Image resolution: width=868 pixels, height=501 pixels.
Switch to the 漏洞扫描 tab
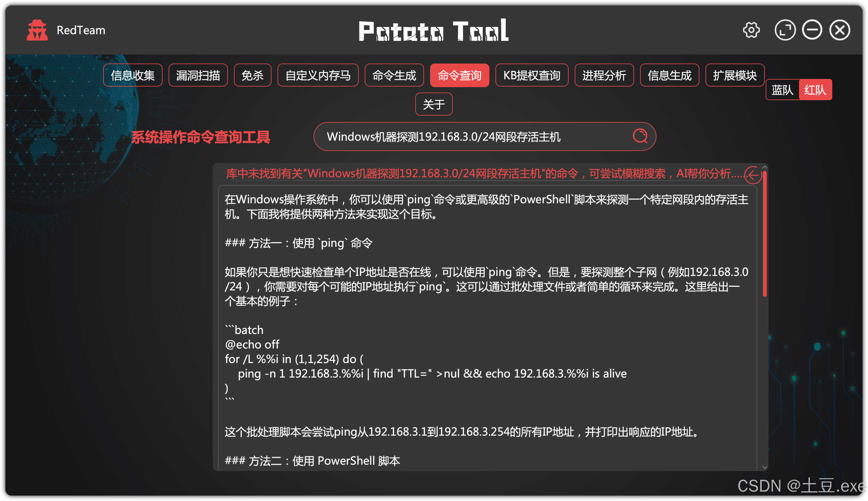pyautogui.click(x=198, y=75)
